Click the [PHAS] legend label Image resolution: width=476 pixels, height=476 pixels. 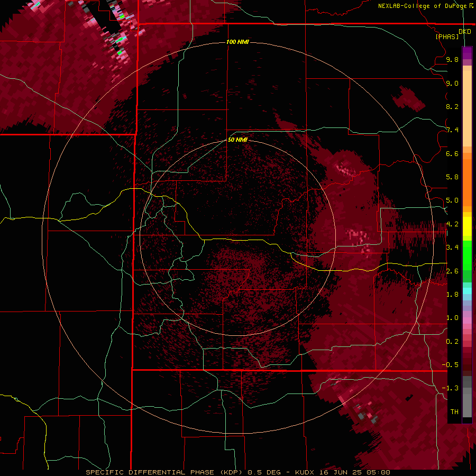[x=447, y=37]
